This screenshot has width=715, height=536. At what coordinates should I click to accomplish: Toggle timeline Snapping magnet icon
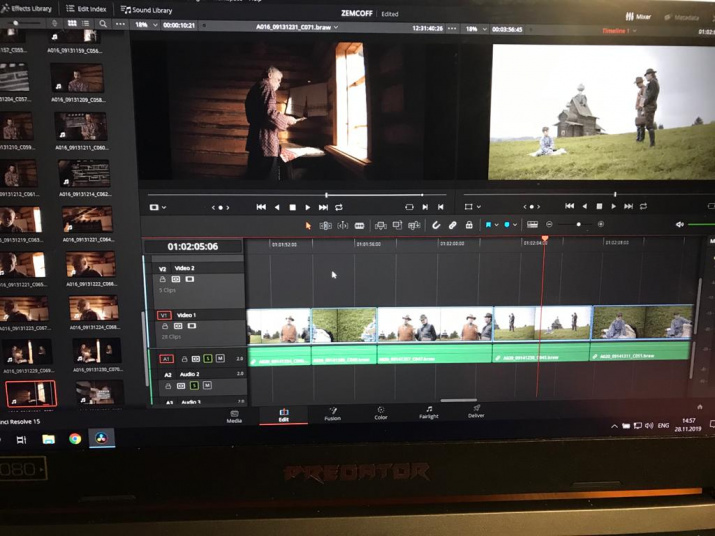(x=436, y=226)
